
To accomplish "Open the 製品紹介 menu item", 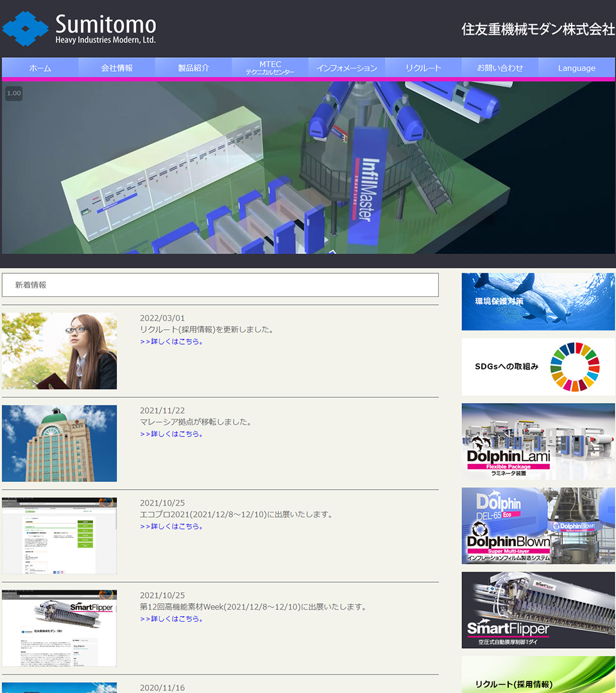I will point(194,68).
